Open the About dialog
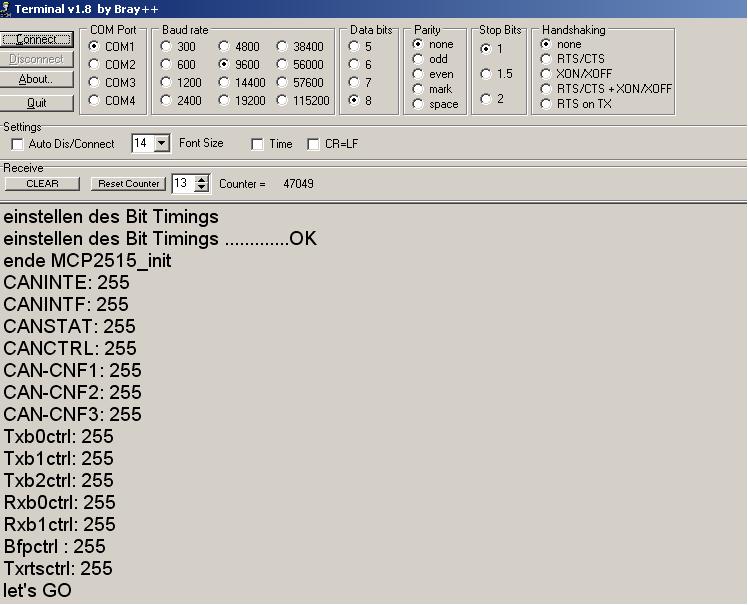Image resolution: width=748 pixels, height=605 pixels. (37, 79)
